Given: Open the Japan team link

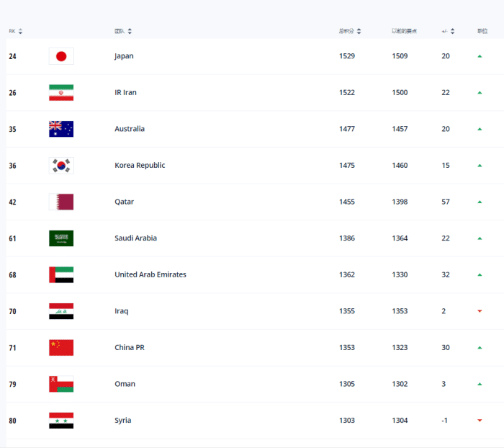Looking at the screenshot, I should tap(124, 56).
